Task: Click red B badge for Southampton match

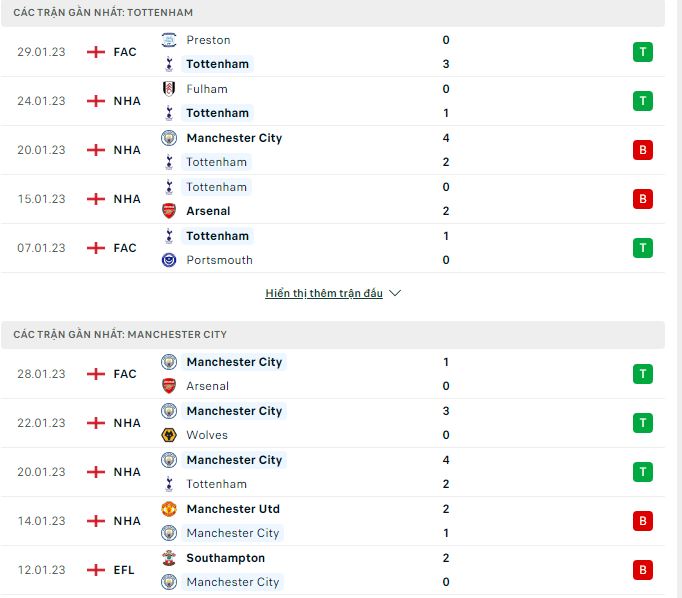Action: pos(643,570)
